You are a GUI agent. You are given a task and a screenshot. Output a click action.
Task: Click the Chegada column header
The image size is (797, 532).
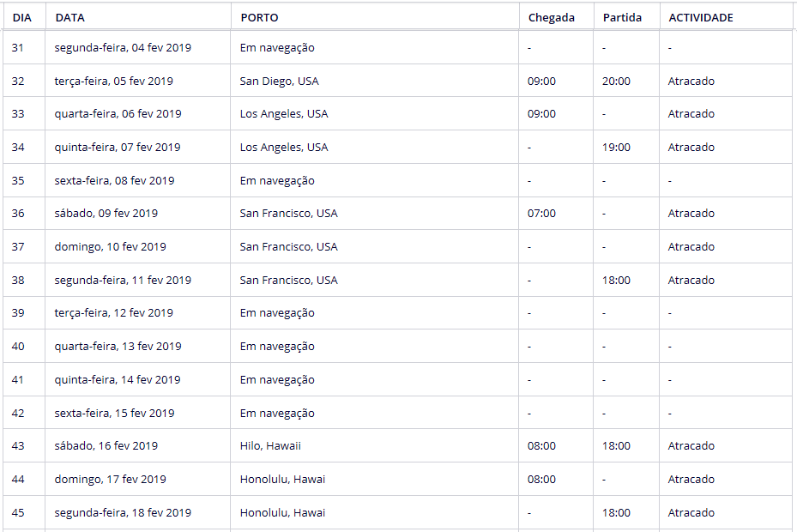pos(551,17)
